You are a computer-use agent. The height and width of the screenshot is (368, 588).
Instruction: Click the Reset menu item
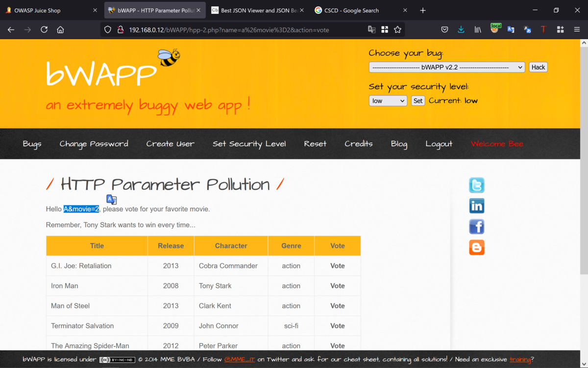pyautogui.click(x=315, y=144)
